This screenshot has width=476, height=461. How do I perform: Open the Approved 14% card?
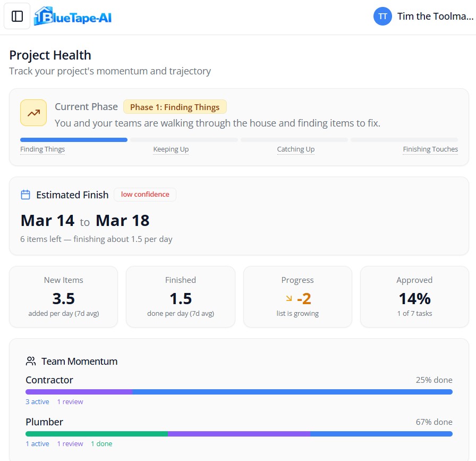[x=415, y=297]
